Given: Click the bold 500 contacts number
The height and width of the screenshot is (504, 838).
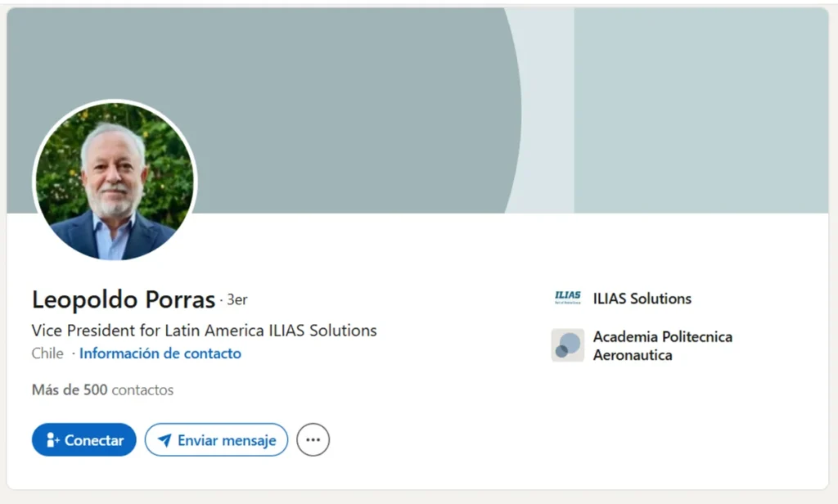Looking at the screenshot, I should pyautogui.click(x=95, y=390).
